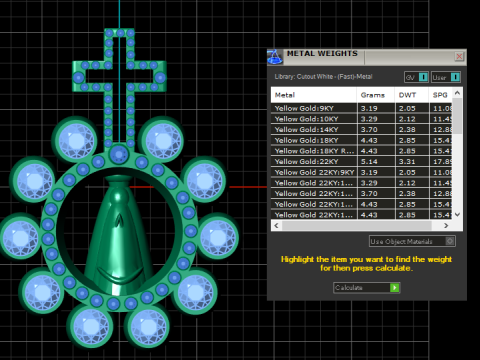Viewport: 480px width, 360px height.
Task: Click the Calculate button
Action: tap(367, 288)
